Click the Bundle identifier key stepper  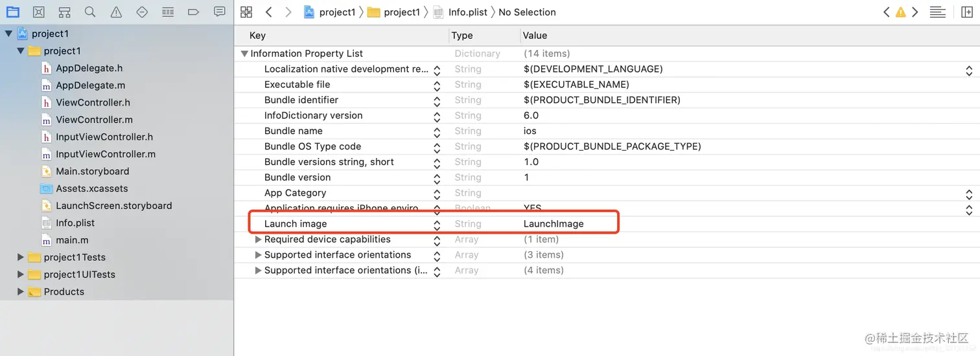click(437, 101)
